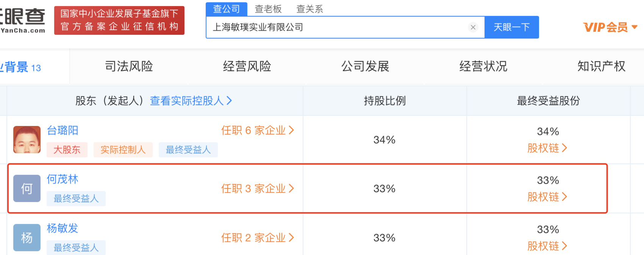Click the 杨 avatar icon
Image resolution: width=644 pixels, height=255 pixels.
[27, 238]
